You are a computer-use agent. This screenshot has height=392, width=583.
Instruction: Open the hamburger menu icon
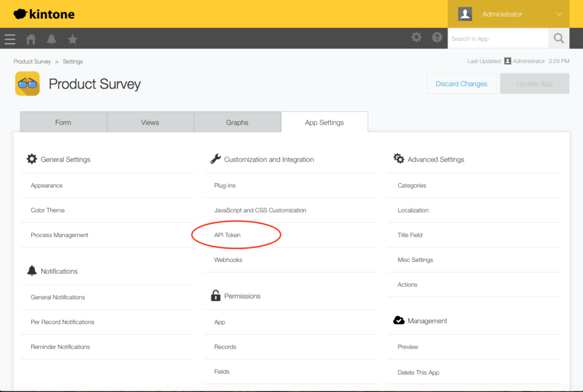pos(10,39)
